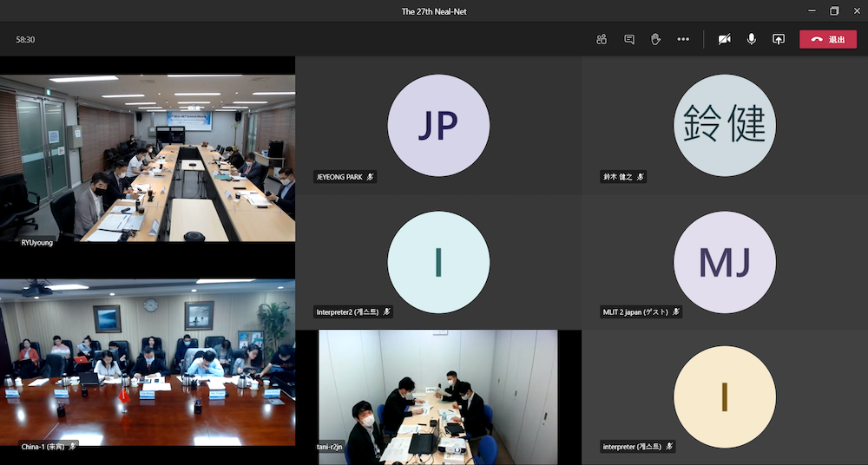Click the Interpreter2 avatar circle
Viewport: 868px width, 465px height.
point(438,262)
